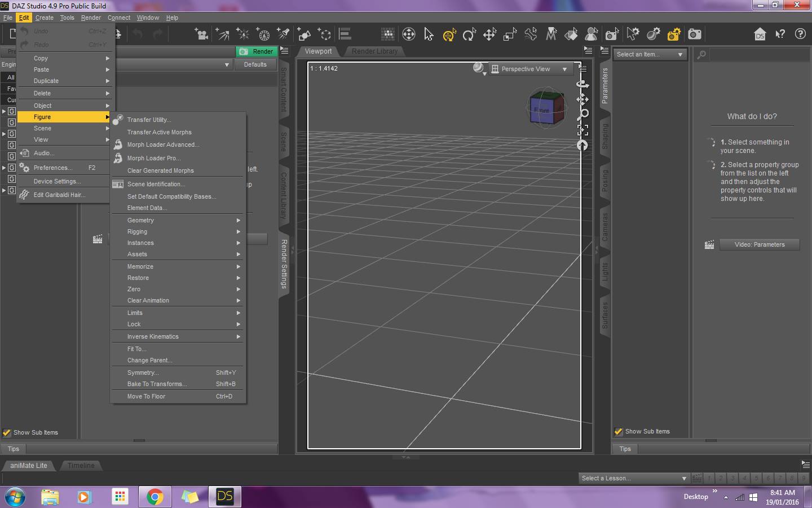Toggle Show Sub Items in left pane
The image size is (812, 508).
(7, 433)
